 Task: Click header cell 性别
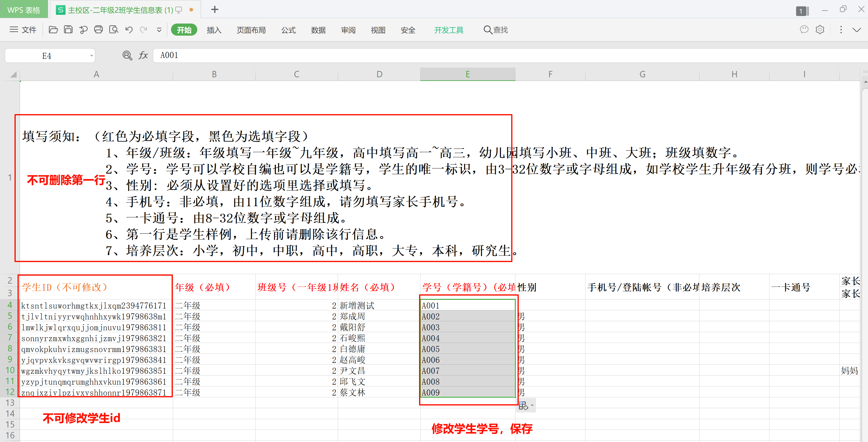click(x=550, y=287)
